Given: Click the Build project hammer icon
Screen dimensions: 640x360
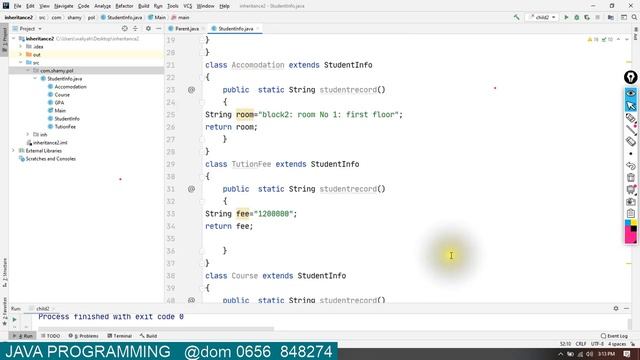Looking at the screenshot, I should pyautogui.click(x=516, y=18).
